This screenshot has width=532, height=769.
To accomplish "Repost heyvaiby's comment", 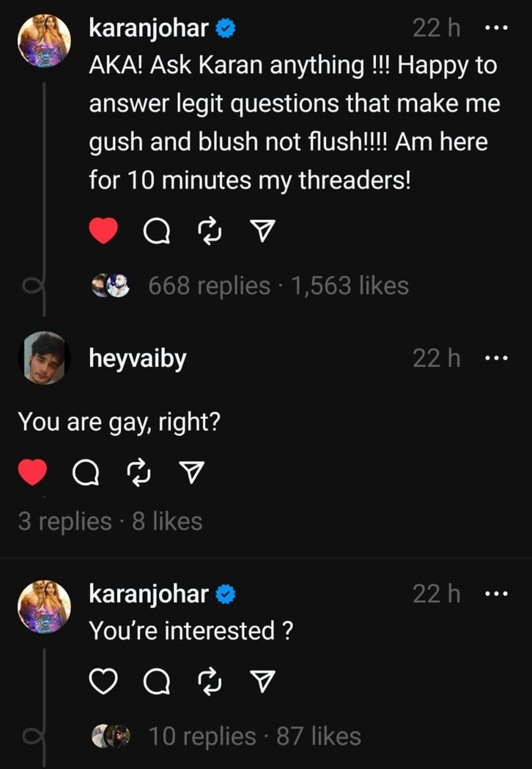I will (x=139, y=472).
